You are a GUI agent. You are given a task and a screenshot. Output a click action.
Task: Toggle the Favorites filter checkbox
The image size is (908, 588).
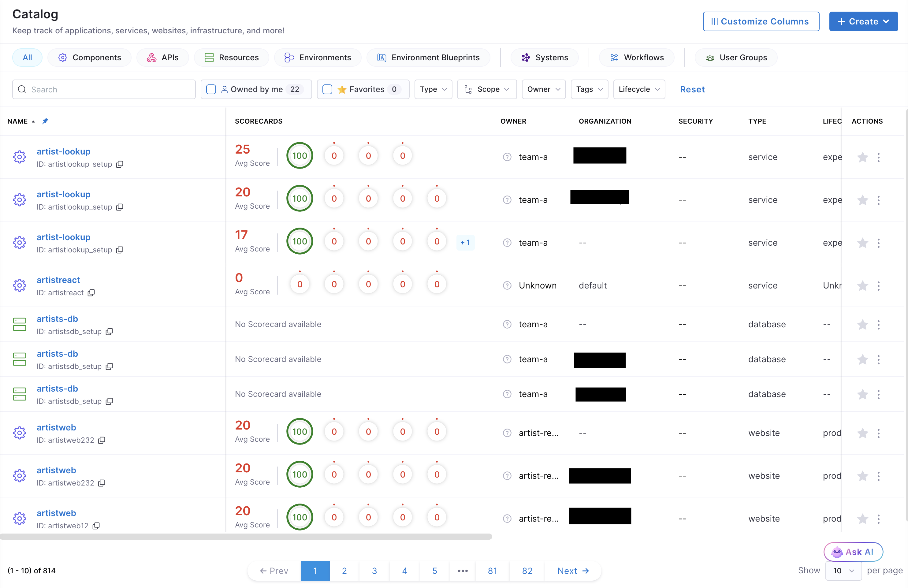pos(327,89)
